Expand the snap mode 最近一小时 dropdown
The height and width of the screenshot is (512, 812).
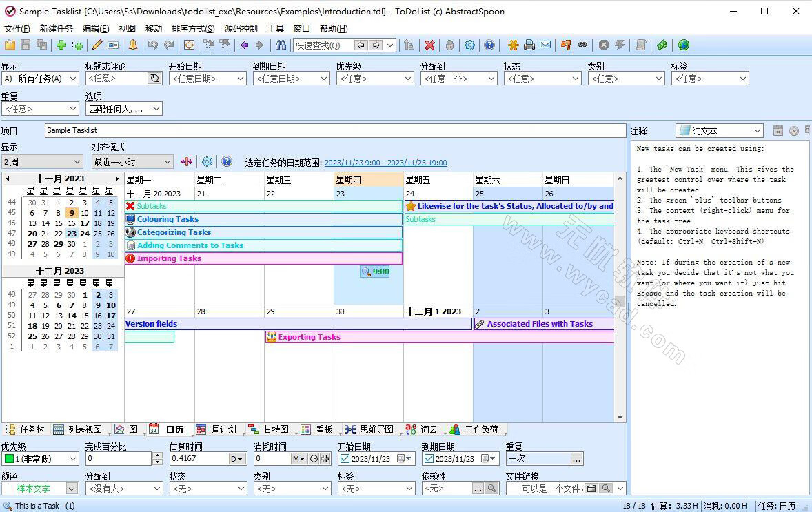pos(167,162)
